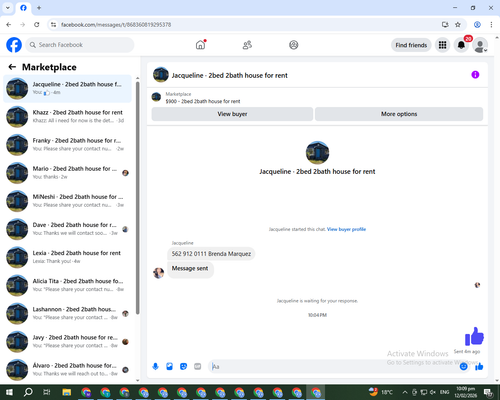Click the install/cast icon in address bar

coord(445,25)
